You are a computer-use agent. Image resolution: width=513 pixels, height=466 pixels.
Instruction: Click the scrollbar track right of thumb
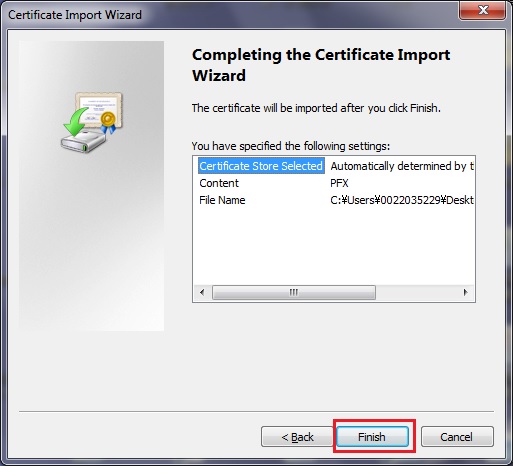417,292
